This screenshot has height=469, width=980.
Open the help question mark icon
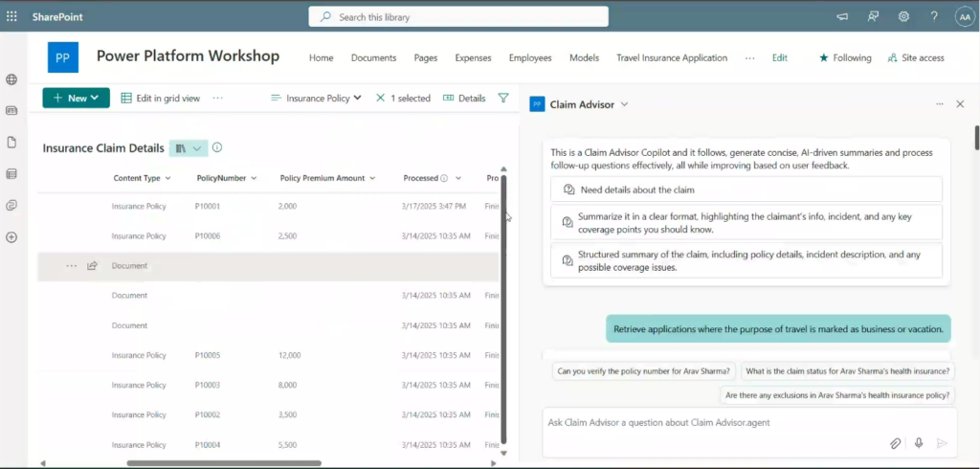click(934, 17)
